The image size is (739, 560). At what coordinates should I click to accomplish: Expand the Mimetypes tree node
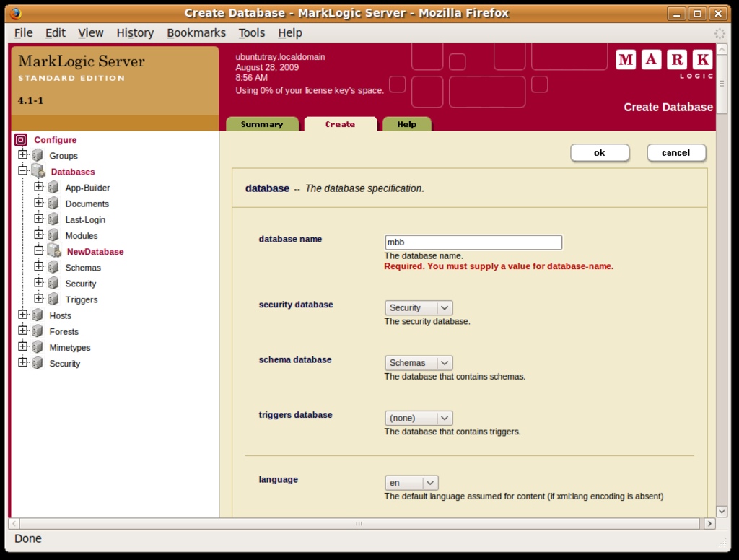(22, 346)
